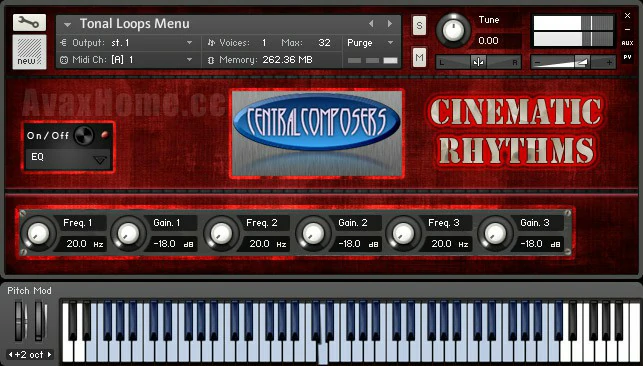Open the Output st. 1 dropdown

click(x=189, y=43)
